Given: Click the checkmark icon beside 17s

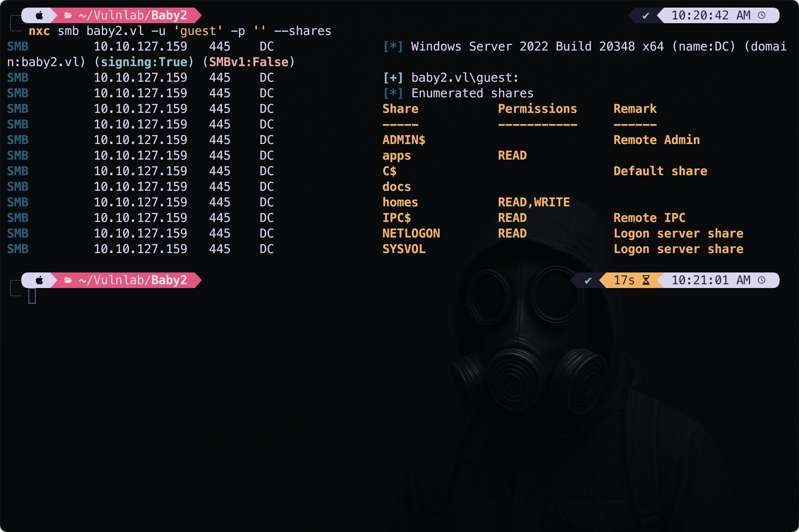Looking at the screenshot, I should 588,280.
